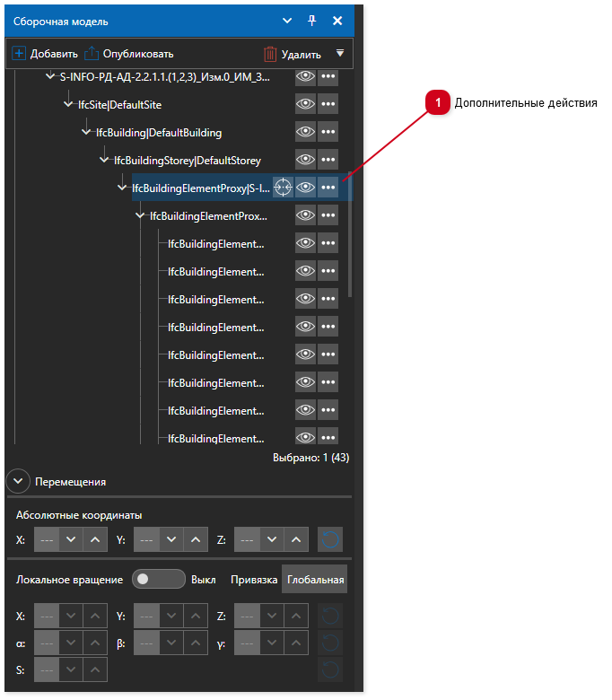
Task: Click the Add (Добавить) plus icon
Action: [x=20, y=54]
